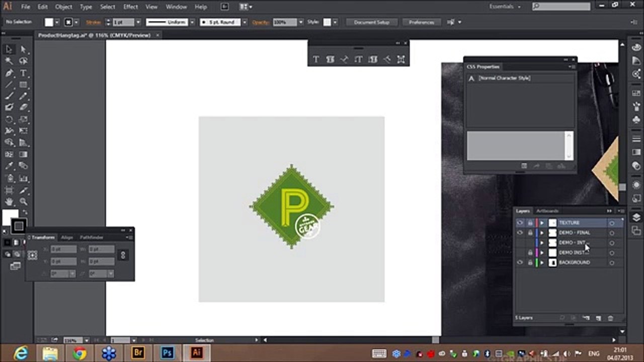Select the Pencil tool
Screen dimensions: 644x362
[23, 96]
